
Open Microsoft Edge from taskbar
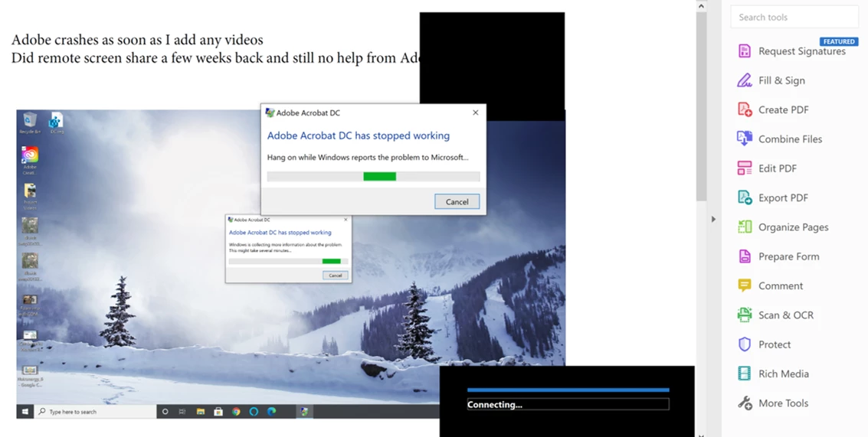click(272, 412)
